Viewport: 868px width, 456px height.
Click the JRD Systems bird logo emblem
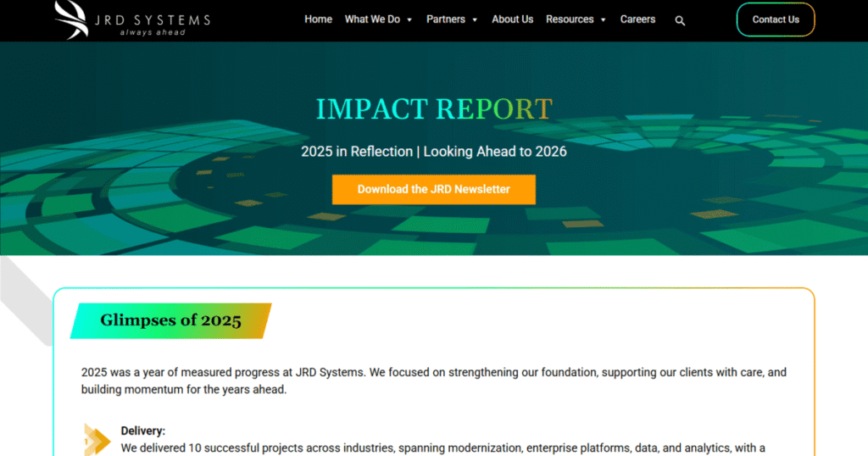(x=70, y=19)
